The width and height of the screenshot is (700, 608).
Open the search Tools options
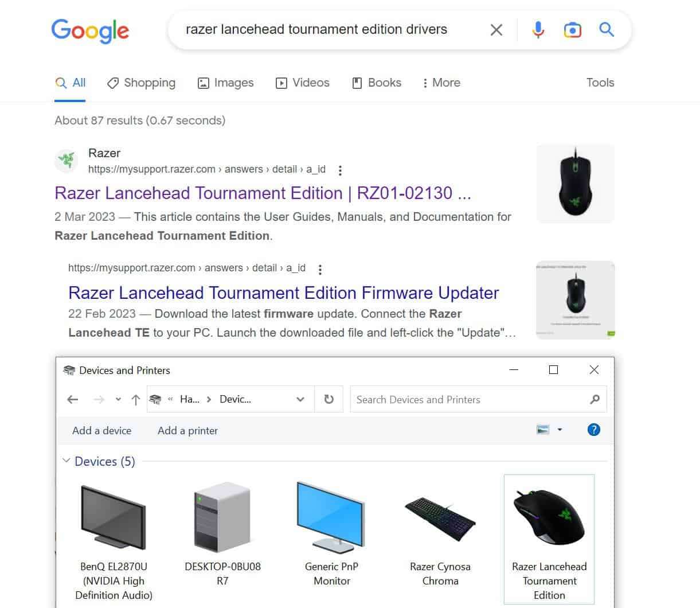tap(600, 83)
